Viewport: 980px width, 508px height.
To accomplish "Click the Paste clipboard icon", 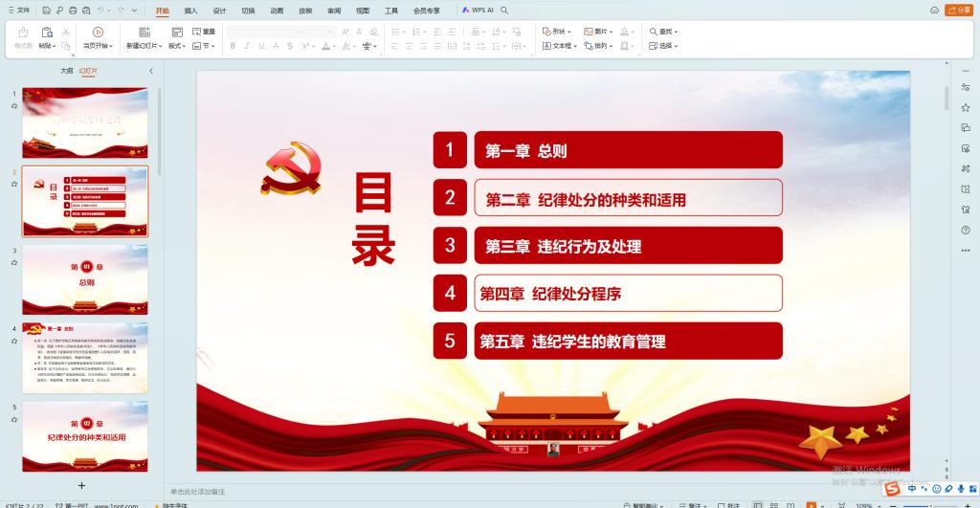I will tap(45, 33).
